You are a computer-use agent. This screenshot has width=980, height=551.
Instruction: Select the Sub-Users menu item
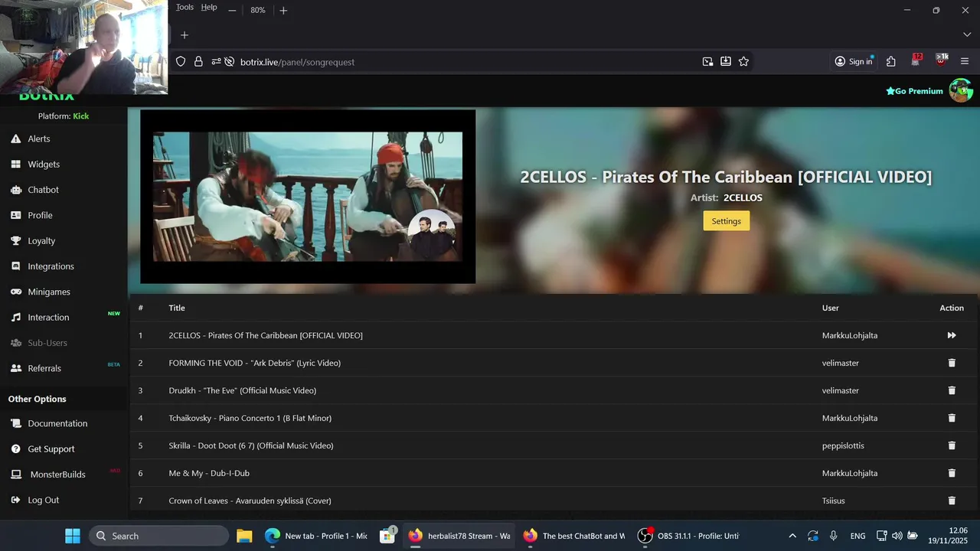(47, 343)
